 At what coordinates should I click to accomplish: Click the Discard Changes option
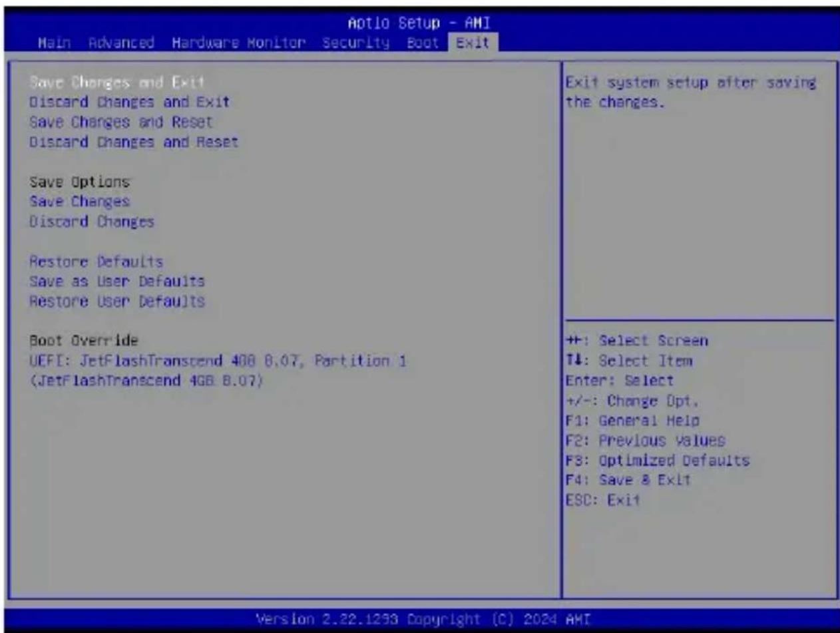[x=92, y=221]
